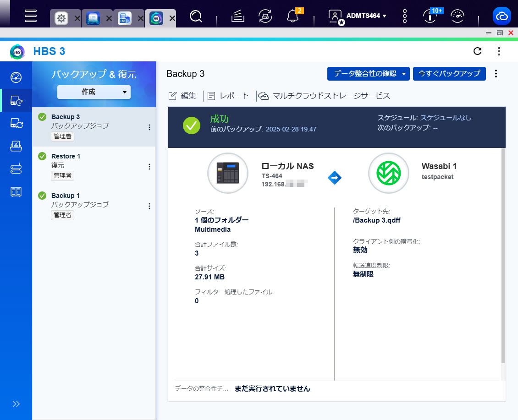
Task: Click the testpacket bucket name
Action: (x=437, y=177)
